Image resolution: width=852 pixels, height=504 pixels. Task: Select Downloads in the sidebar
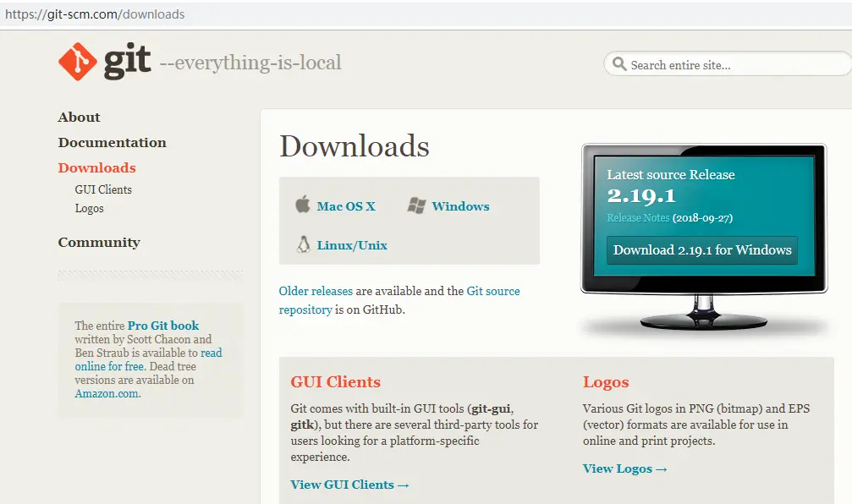(x=96, y=167)
